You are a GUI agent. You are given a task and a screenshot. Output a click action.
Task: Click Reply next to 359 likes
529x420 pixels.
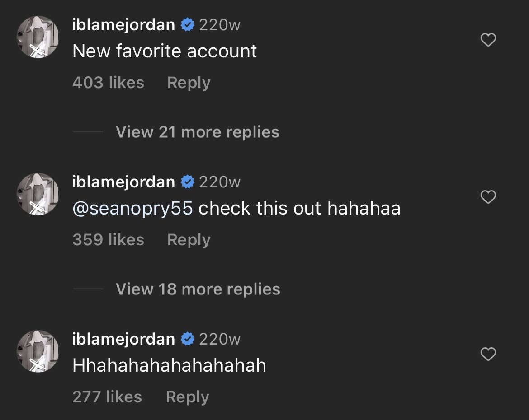189,240
